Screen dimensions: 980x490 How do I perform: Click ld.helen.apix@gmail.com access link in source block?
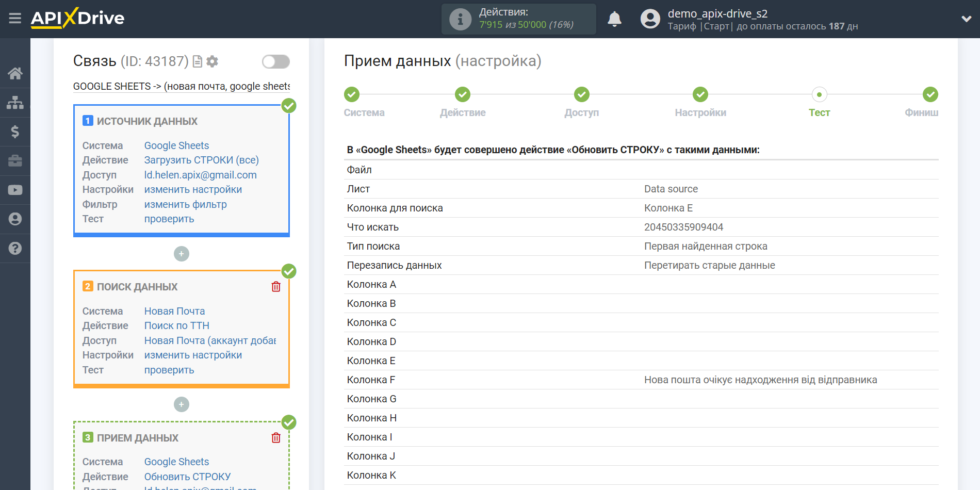click(200, 175)
